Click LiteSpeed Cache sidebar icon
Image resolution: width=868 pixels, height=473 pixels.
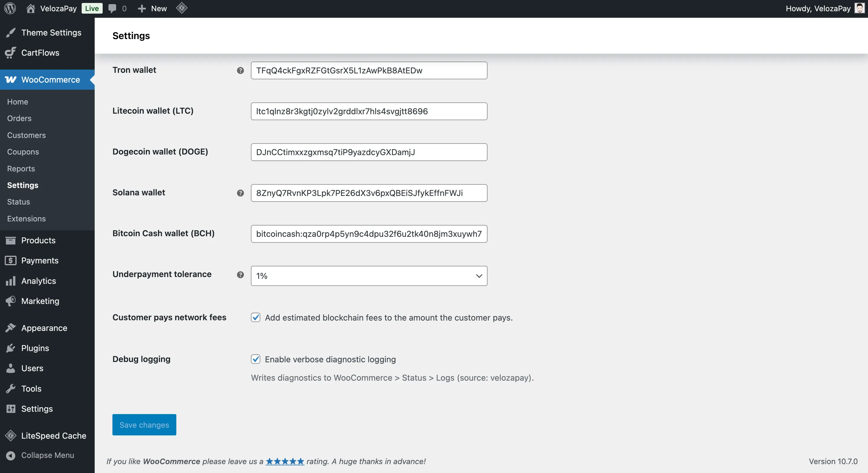(x=10, y=436)
